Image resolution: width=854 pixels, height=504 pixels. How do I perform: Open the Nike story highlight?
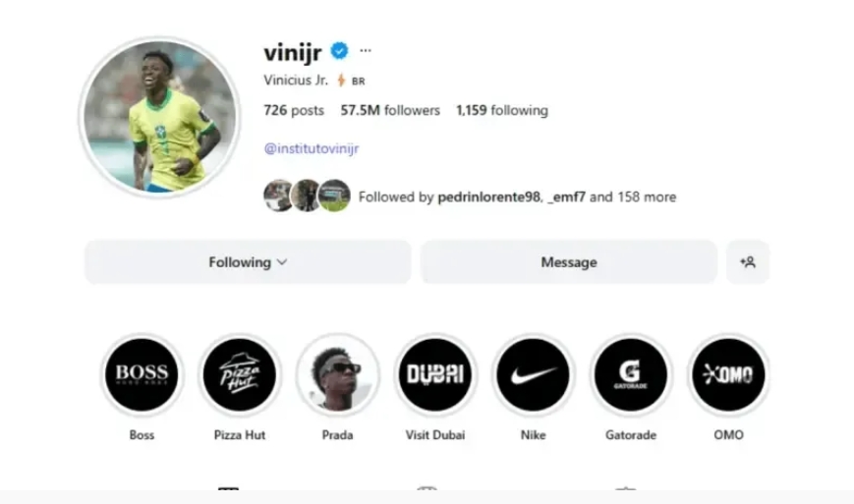[x=533, y=374]
